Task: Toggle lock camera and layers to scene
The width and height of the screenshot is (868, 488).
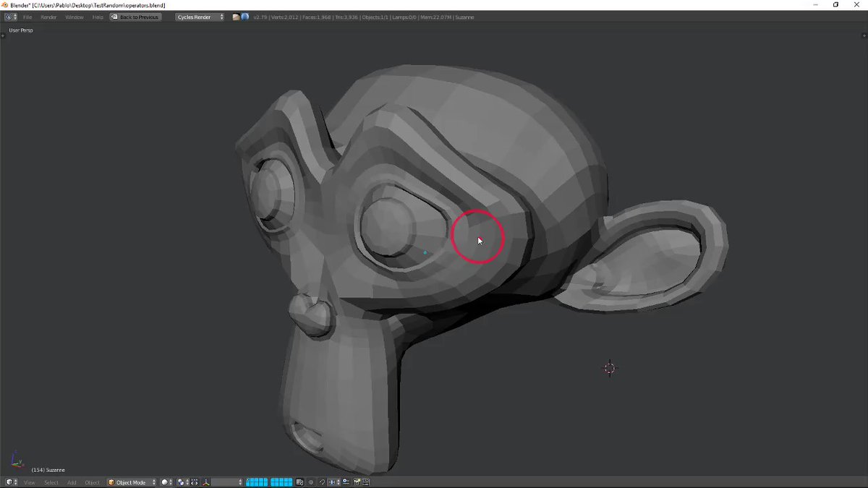Action: click(300, 482)
